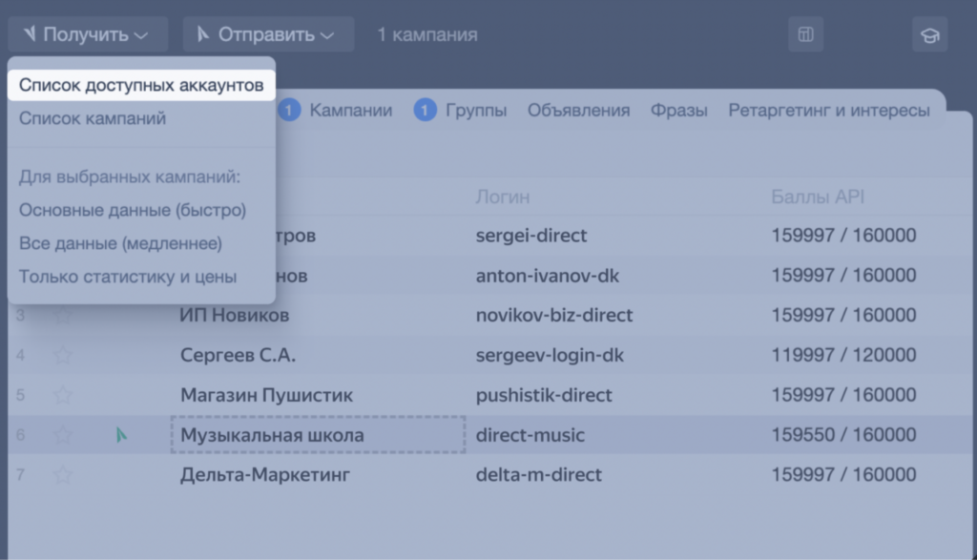Switch to the Объявления tab
Screen dimensions: 977x560
coord(578,110)
